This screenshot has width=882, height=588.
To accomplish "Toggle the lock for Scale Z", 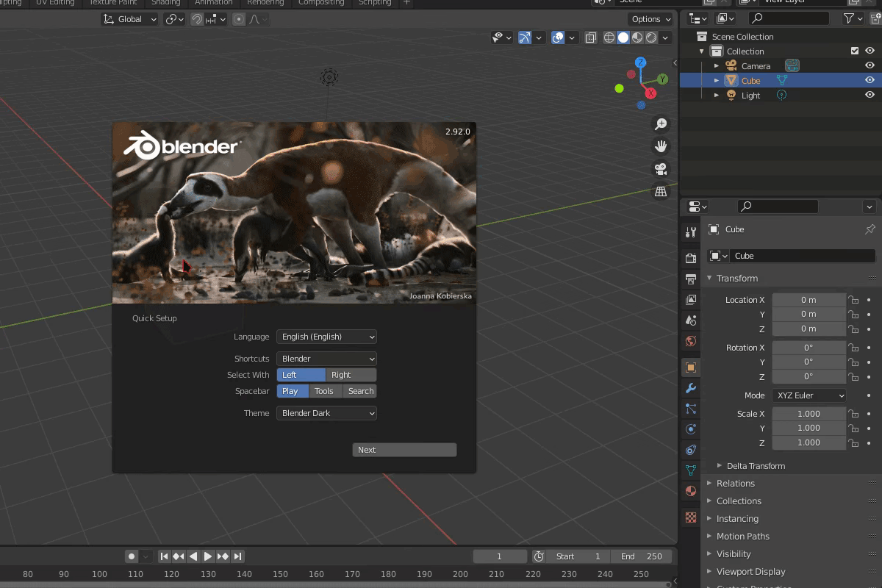I will [x=853, y=443].
